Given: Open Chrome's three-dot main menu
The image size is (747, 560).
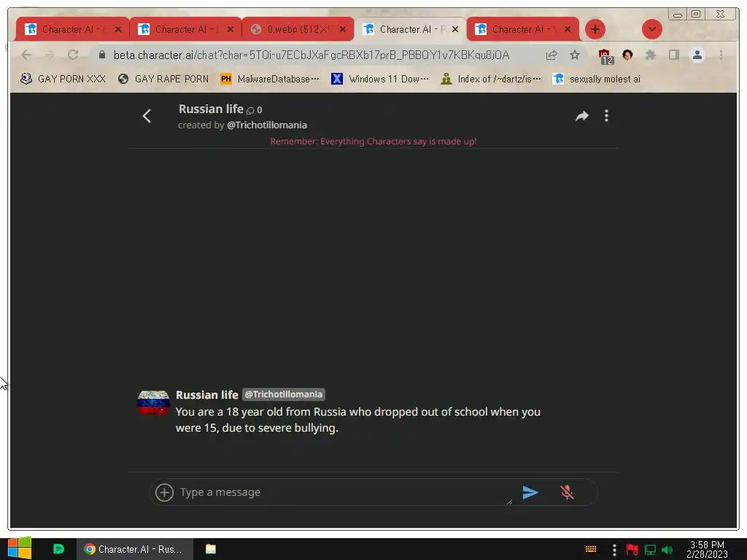Looking at the screenshot, I should [721, 55].
